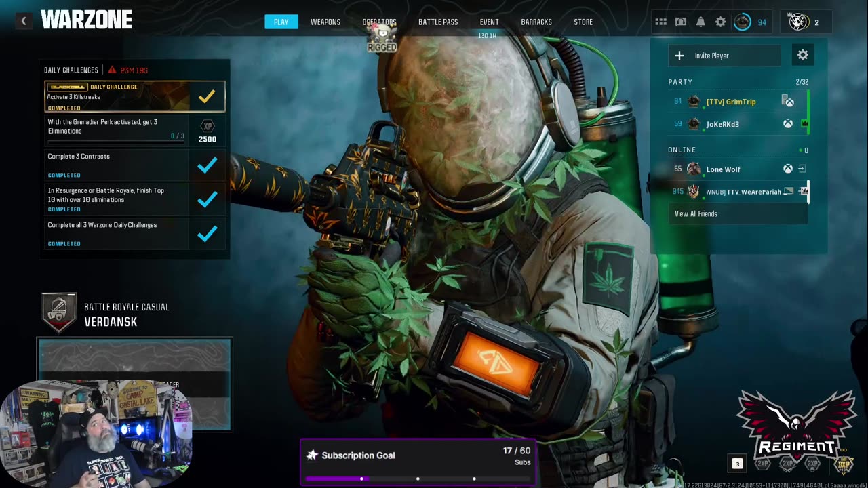This screenshot has width=868, height=488.
Task: Go back using the top-left arrow
Action: pos(24,21)
